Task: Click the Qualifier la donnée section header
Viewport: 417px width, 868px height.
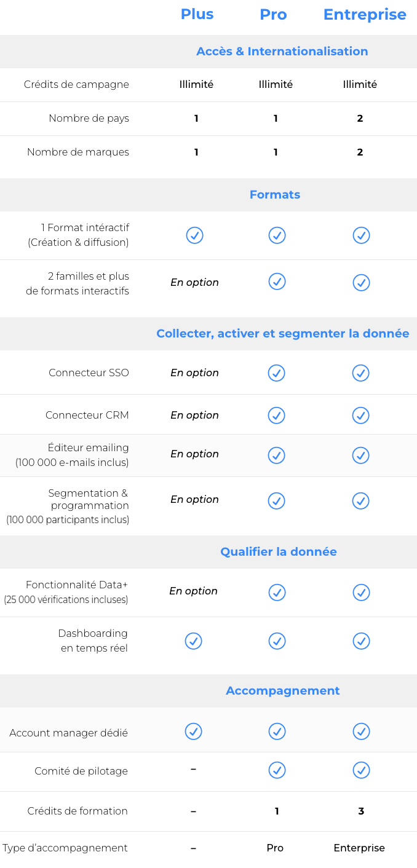Action: coord(279,552)
